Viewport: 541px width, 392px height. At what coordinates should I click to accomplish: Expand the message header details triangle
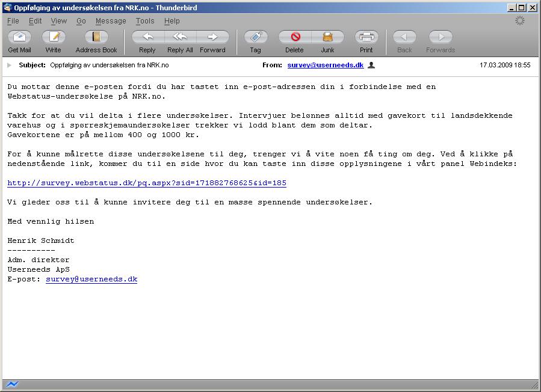[x=10, y=65]
